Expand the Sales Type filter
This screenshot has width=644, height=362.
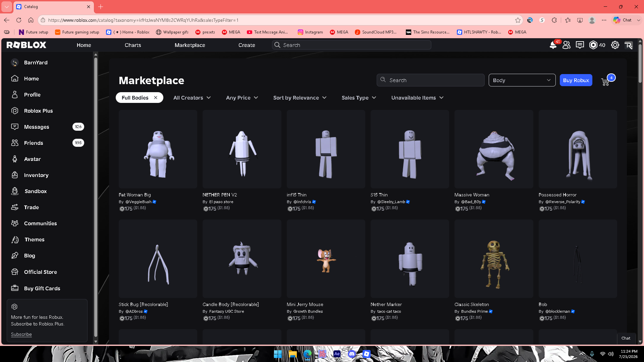click(359, 98)
